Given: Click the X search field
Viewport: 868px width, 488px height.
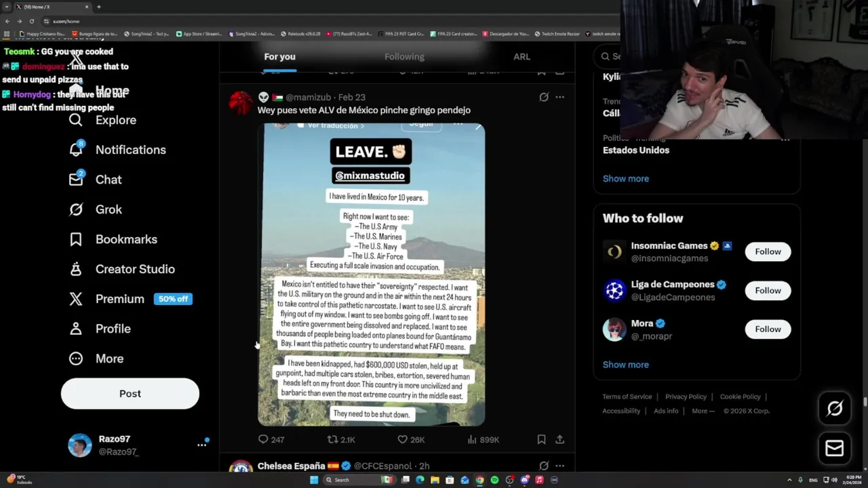Looking at the screenshot, I should [608, 56].
